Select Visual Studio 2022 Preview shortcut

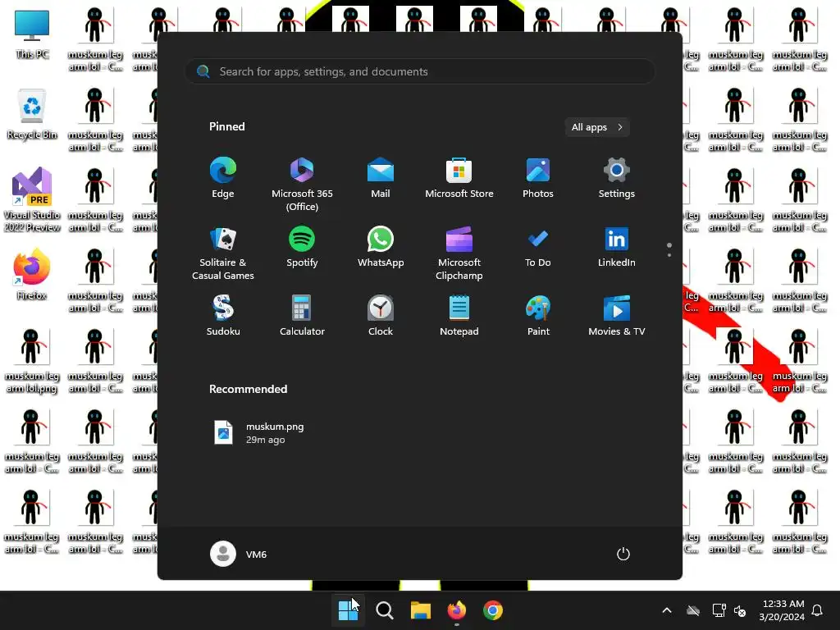point(32,199)
